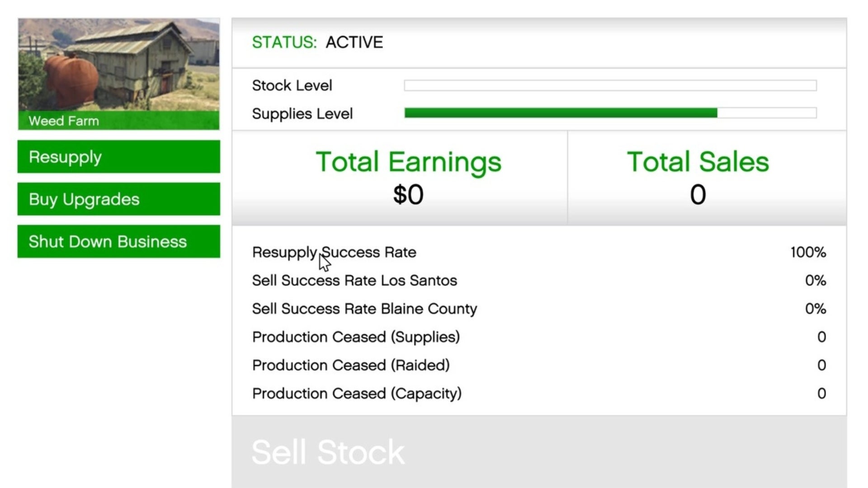Click the STATUS: ACTIVE header text
The height and width of the screenshot is (488, 868).
tap(317, 42)
